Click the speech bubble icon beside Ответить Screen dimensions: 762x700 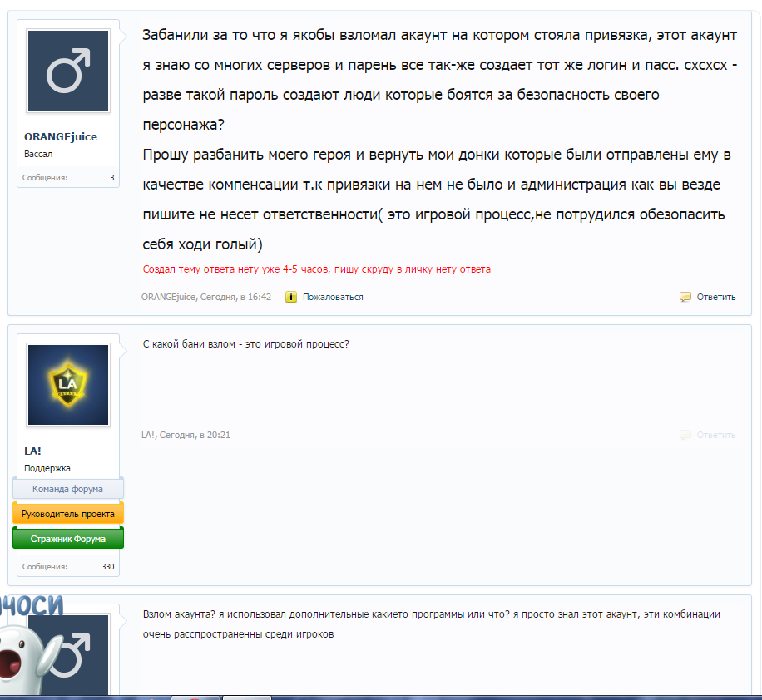click(x=685, y=296)
